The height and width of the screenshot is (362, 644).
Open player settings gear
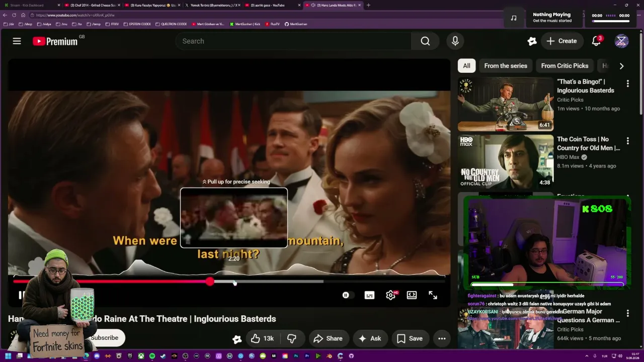[x=390, y=295]
